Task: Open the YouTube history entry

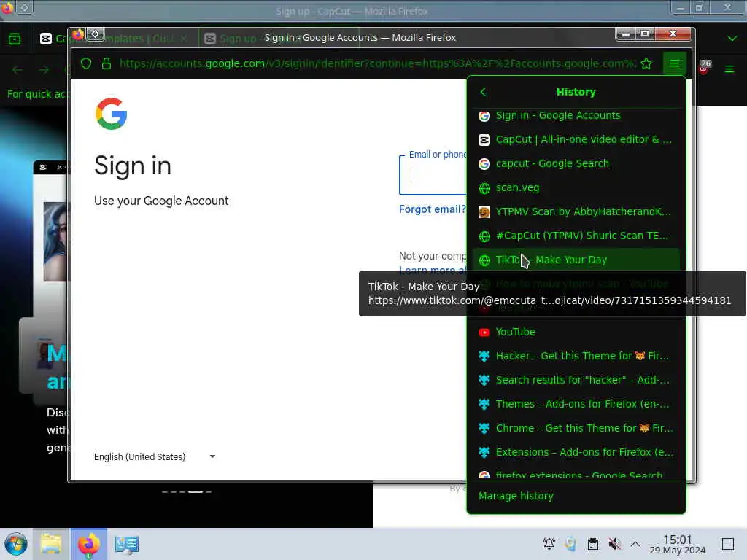Action: point(576,332)
